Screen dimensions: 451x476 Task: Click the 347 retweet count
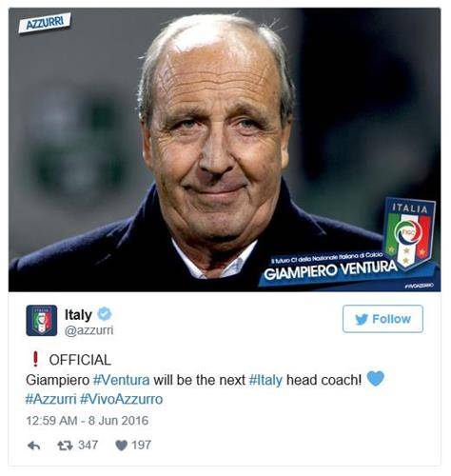[x=88, y=445]
